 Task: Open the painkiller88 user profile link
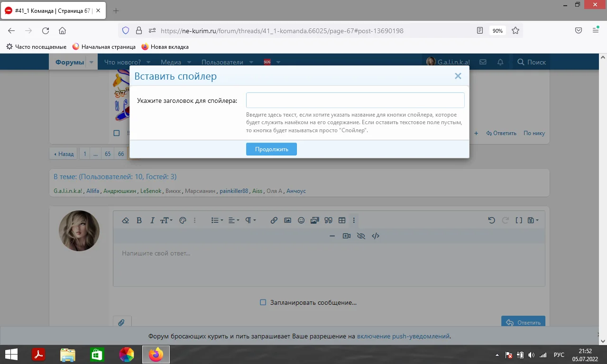234,191
